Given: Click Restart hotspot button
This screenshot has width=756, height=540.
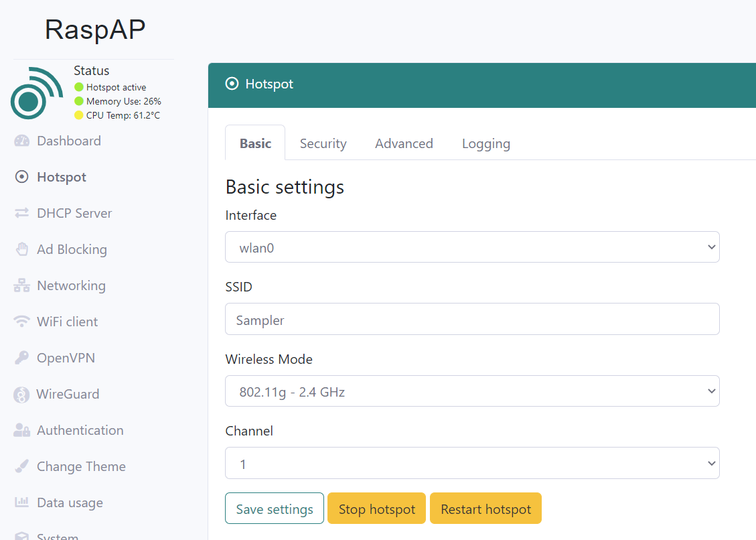Looking at the screenshot, I should click(x=485, y=508).
